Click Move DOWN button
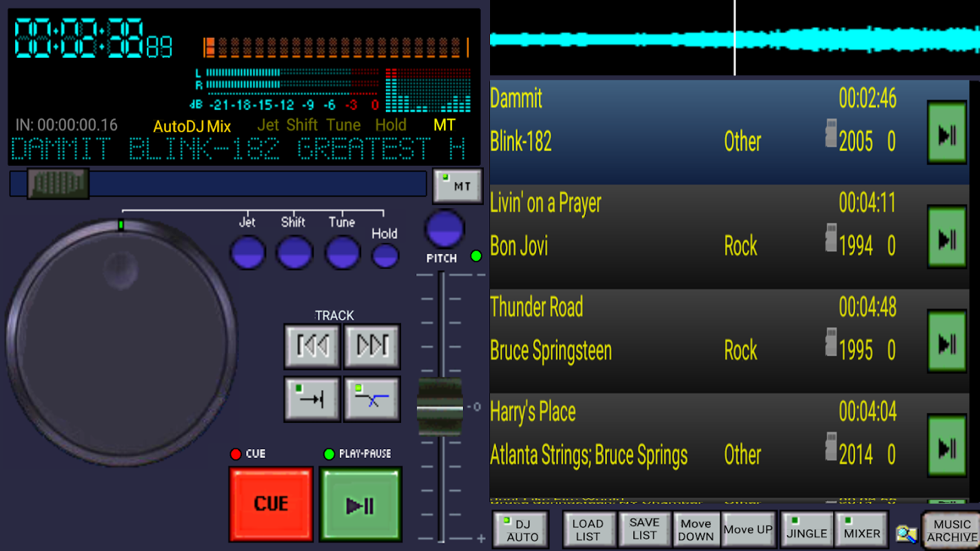The width and height of the screenshot is (980, 551). click(696, 530)
